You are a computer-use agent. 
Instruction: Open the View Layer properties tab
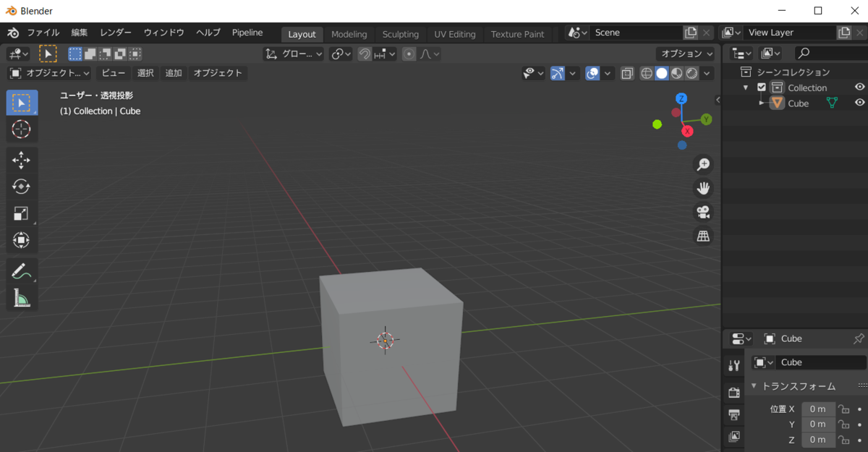(x=734, y=437)
